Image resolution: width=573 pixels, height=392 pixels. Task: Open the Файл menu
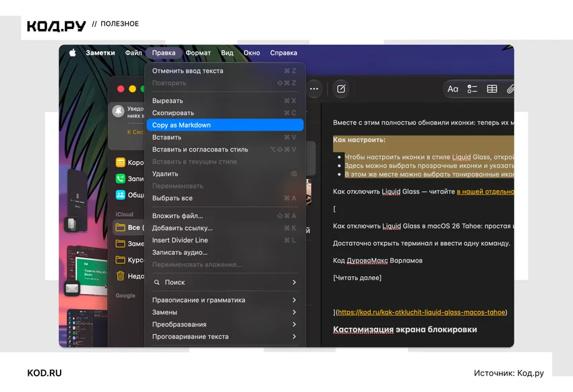click(133, 53)
